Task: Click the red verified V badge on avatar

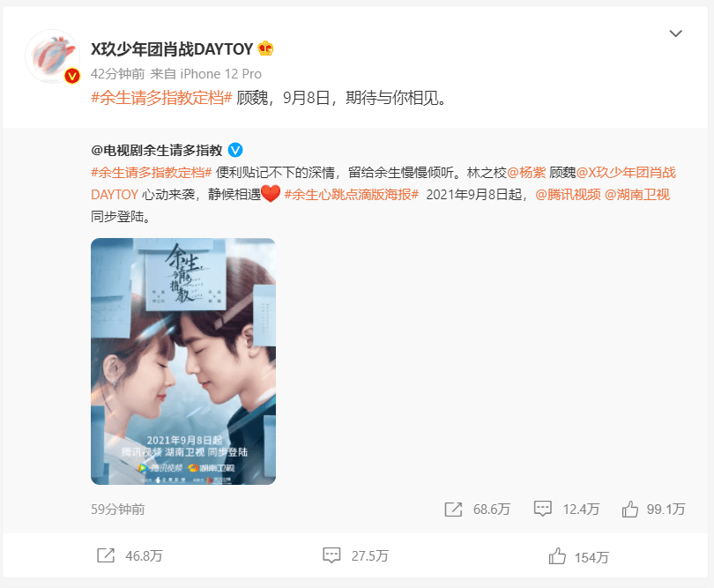Action: coord(72,76)
